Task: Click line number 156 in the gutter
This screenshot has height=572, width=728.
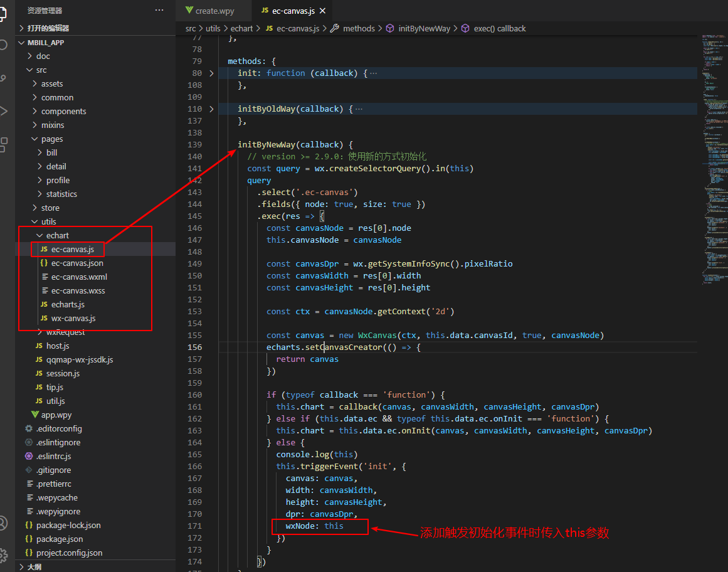Action: tap(195, 347)
